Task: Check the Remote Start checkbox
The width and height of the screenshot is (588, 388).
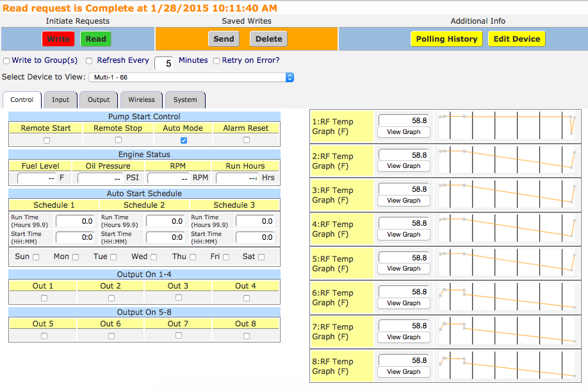Action: (46, 140)
